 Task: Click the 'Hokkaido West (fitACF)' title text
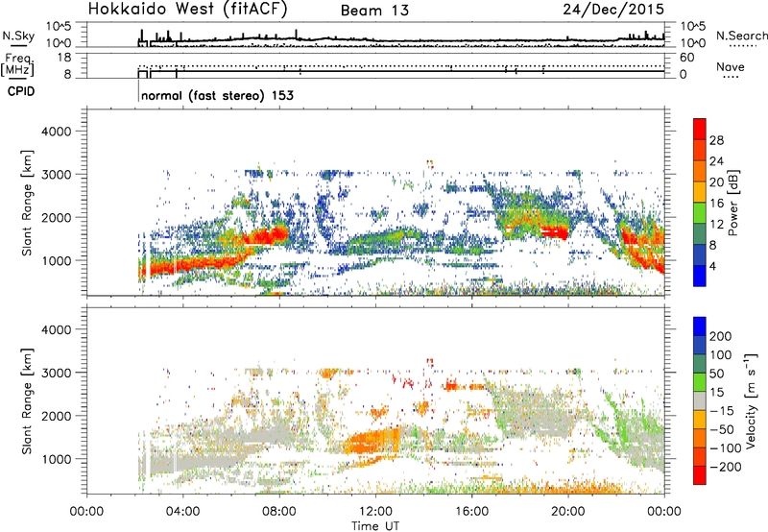coord(187,10)
